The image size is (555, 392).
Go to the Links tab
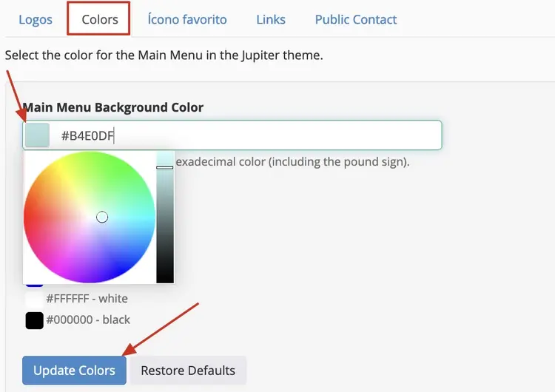(271, 19)
